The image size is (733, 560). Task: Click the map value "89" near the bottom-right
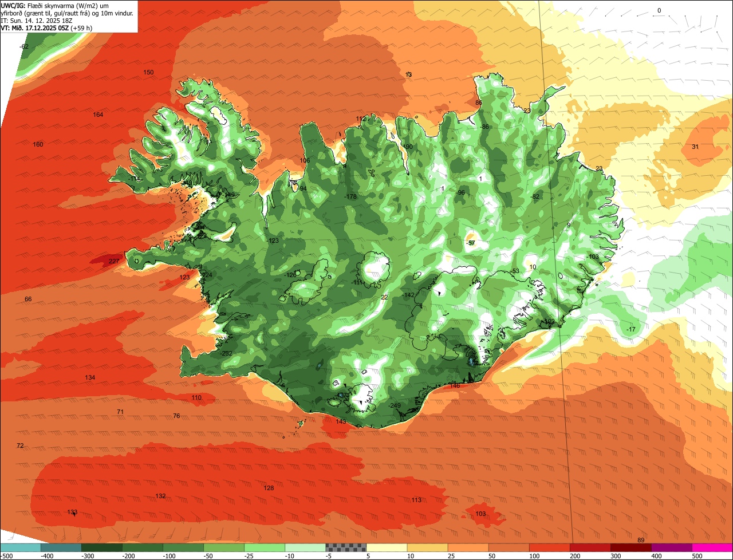(x=641, y=541)
